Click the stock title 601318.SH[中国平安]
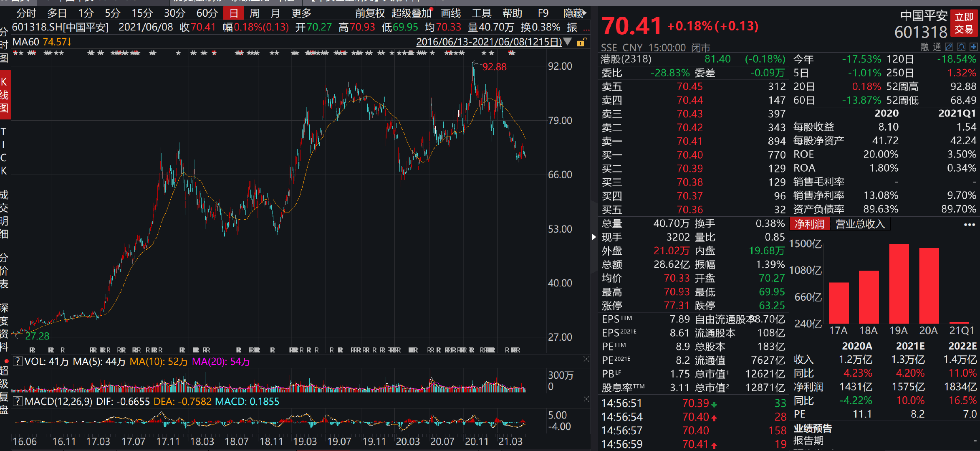Image resolution: width=980 pixels, height=451 pixels. tap(60, 28)
